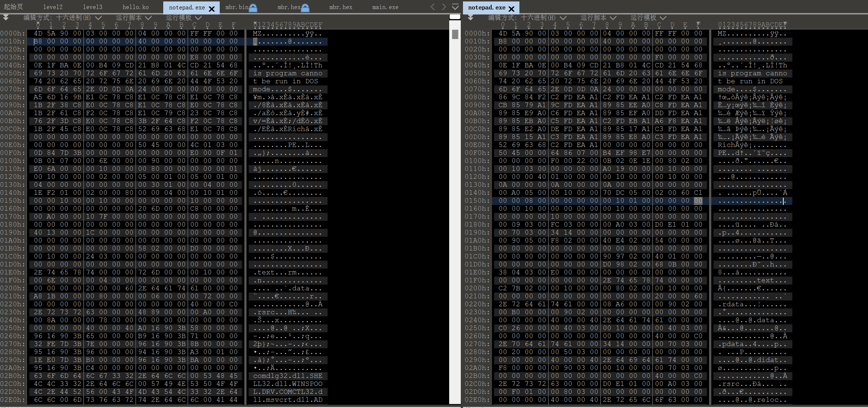The height and width of the screenshot is (408, 868).
Task: Click double-chevron icon in left editor toolbar
Action: pos(6,17)
